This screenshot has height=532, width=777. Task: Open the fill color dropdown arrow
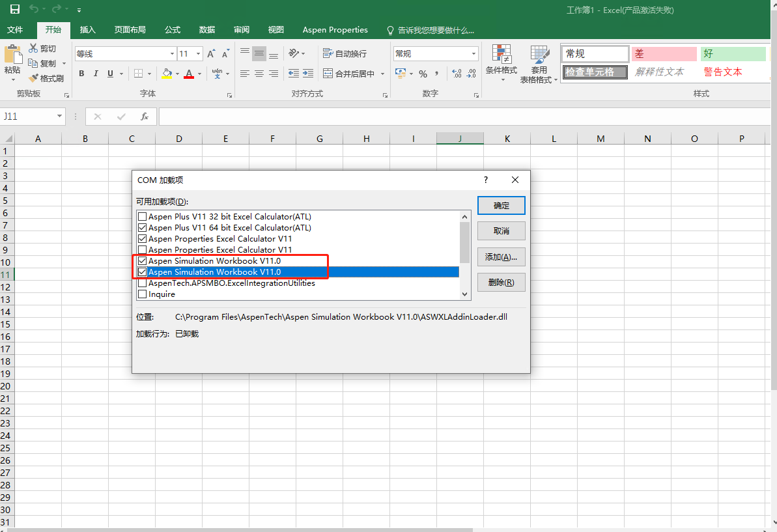[177, 74]
